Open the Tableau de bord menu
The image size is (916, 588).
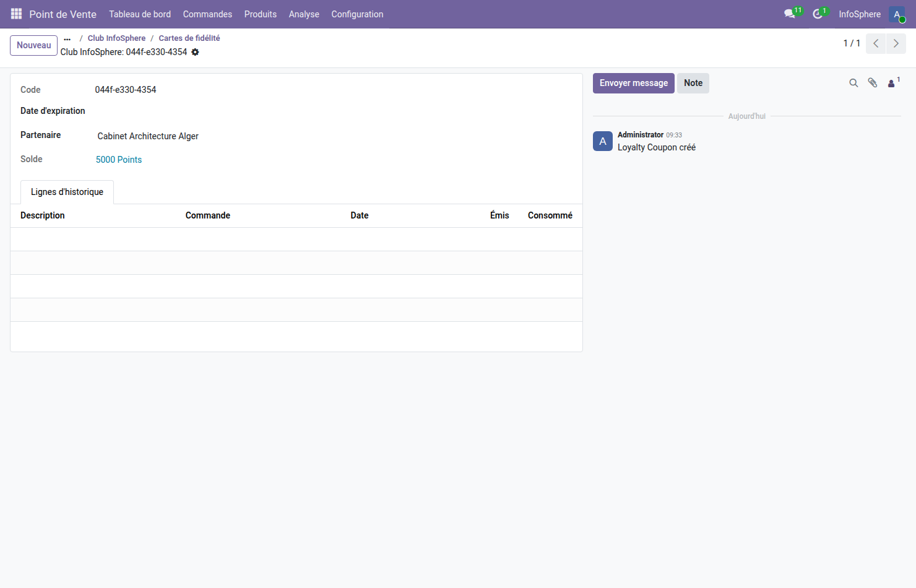[x=140, y=14]
